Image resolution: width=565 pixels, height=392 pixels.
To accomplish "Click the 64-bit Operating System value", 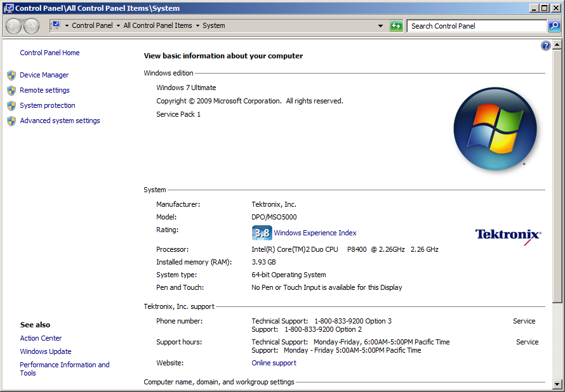I will [x=289, y=274].
